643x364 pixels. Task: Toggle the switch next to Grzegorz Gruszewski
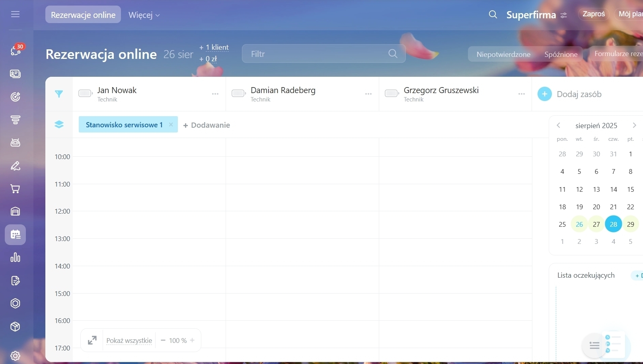[392, 93]
